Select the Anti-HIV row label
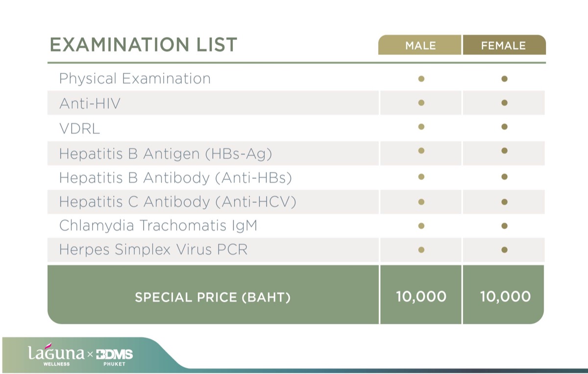 coord(89,103)
